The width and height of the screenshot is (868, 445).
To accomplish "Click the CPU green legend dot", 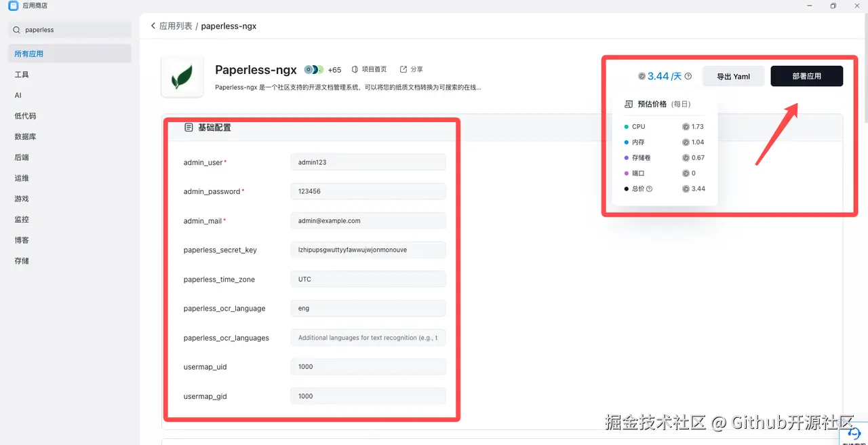I will pyautogui.click(x=626, y=127).
